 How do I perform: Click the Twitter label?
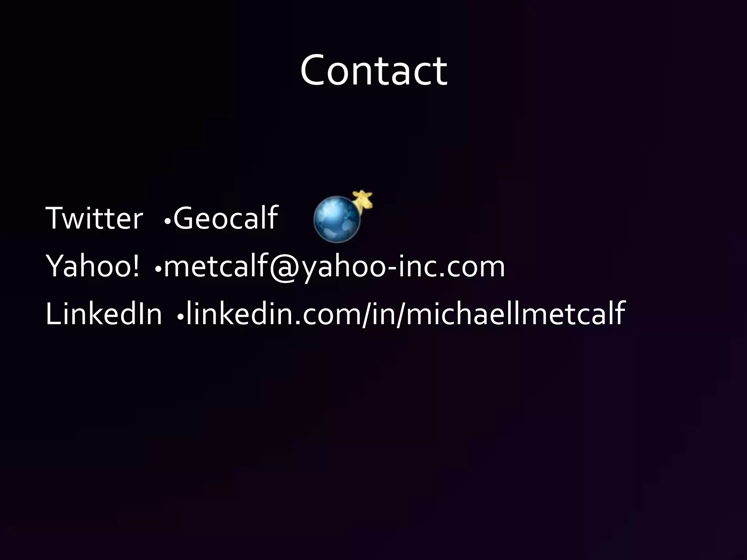coord(94,217)
